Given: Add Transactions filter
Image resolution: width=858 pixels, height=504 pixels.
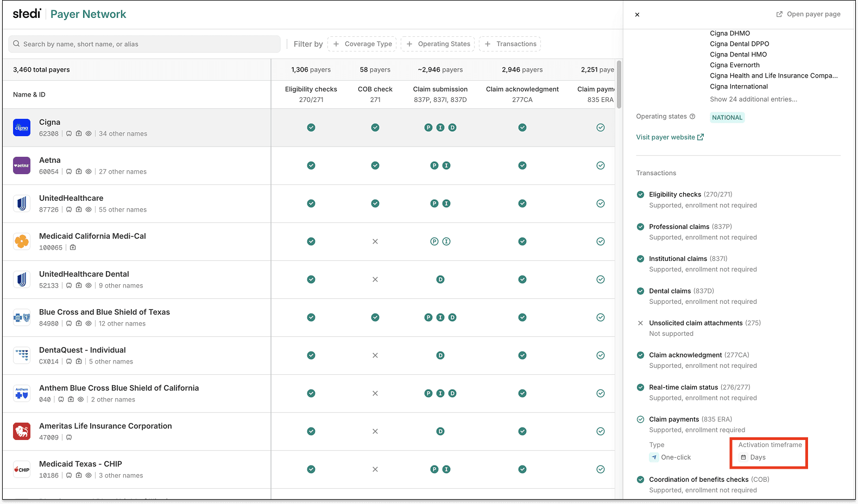Looking at the screenshot, I should click(510, 44).
